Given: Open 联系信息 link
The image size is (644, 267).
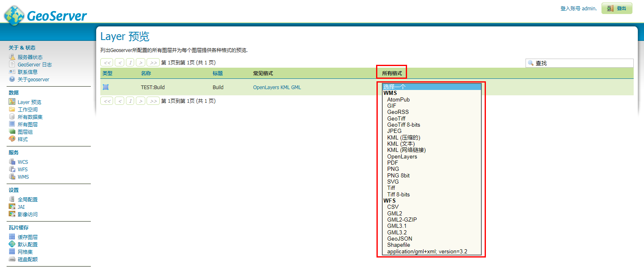Looking at the screenshot, I should coord(28,72).
